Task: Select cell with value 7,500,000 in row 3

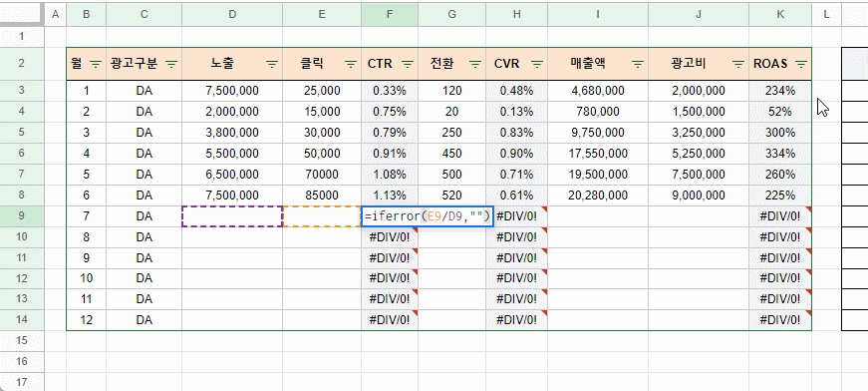Action: [x=232, y=91]
